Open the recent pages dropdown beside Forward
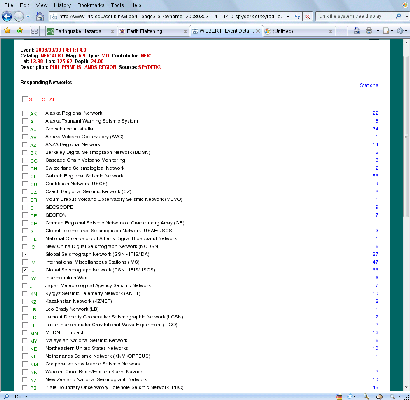The height and width of the screenshot is (400, 410). point(28,16)
